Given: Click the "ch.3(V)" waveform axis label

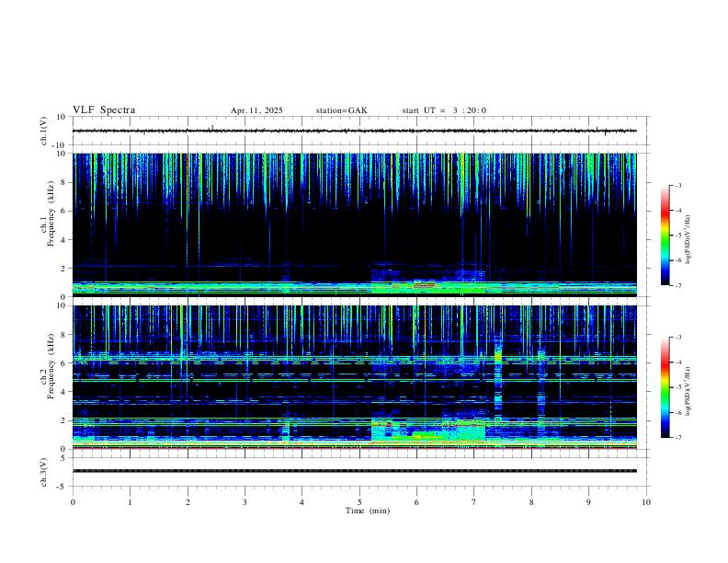Looking at the screenshot, I should pos(45,473).
